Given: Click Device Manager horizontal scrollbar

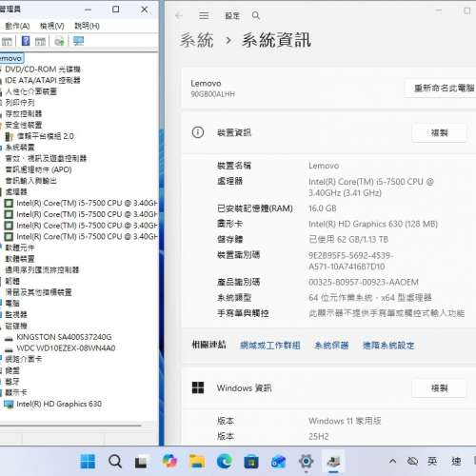Looking at the screenshot, I should [x=70, y=426].
